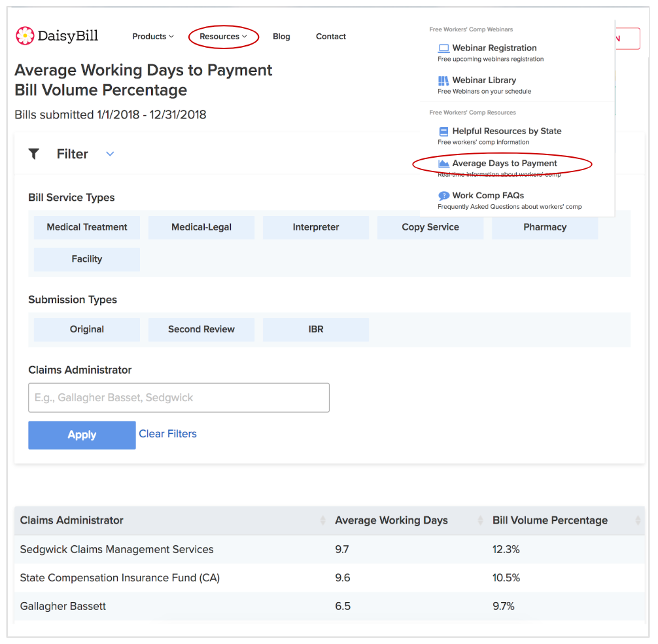Screen dimensions: 658x644
Task: Click the Helpful Resources by State icon
Action: pos(443,132)
